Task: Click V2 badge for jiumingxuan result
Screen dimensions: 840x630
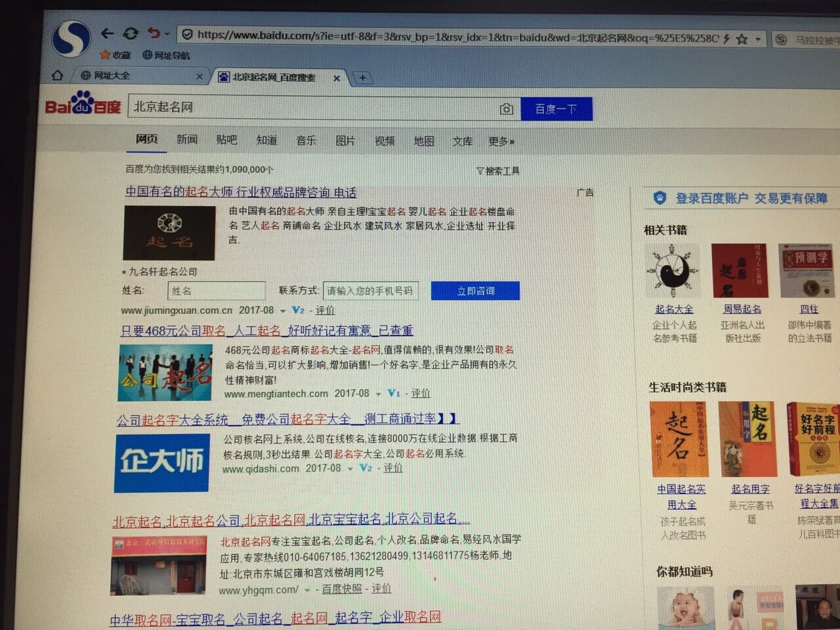Action: pos(299,310)
